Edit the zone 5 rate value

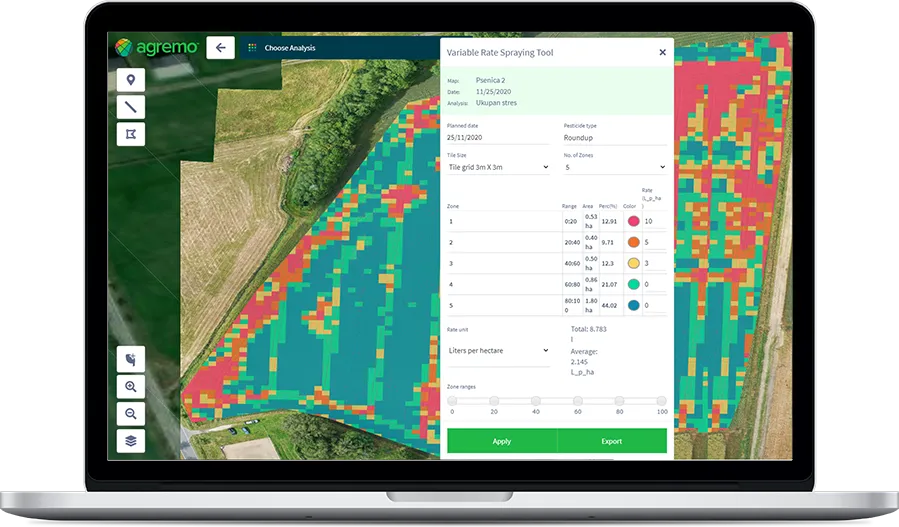point(654,305)
